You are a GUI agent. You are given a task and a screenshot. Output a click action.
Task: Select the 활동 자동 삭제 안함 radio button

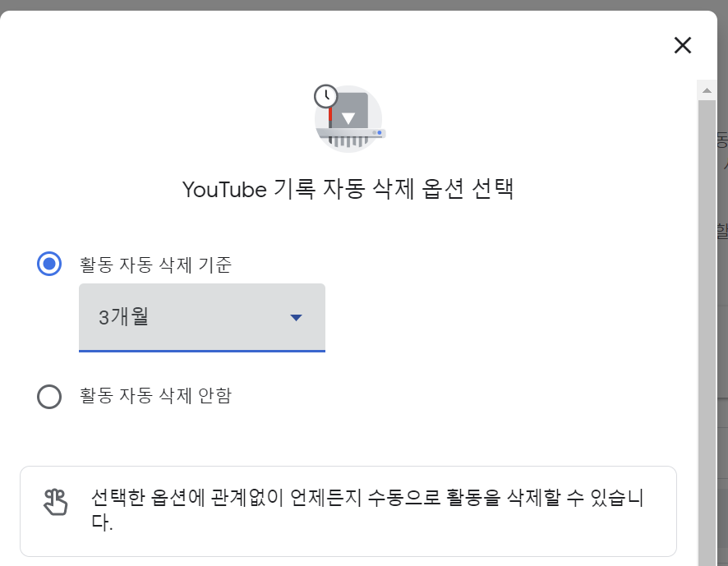[49, 397]
